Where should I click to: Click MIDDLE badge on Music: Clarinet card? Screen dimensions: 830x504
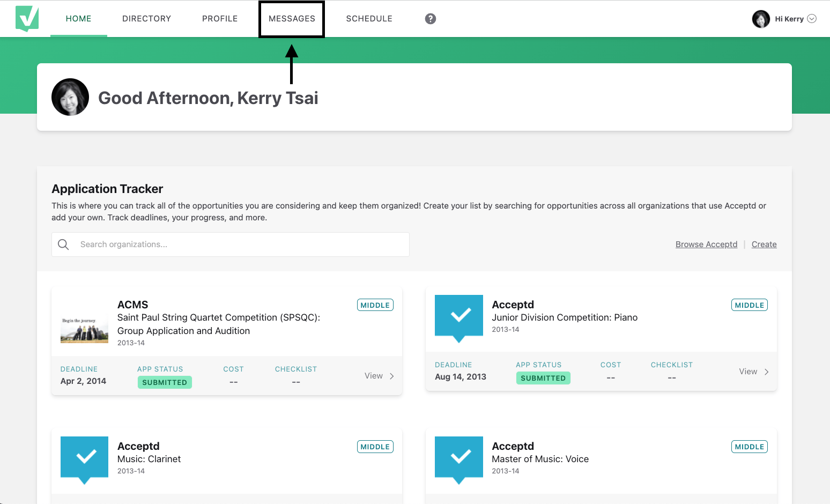pos(375,447)
